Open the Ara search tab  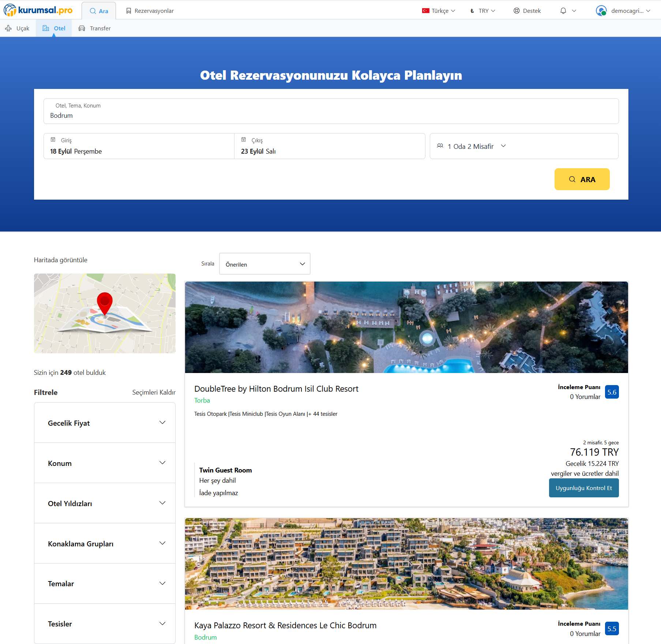tap(99, 11)
